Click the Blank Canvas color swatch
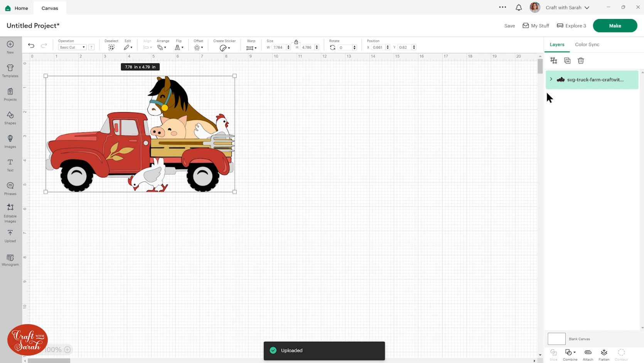644x363 pixels. pyautogui.click(x=556, y=339)
